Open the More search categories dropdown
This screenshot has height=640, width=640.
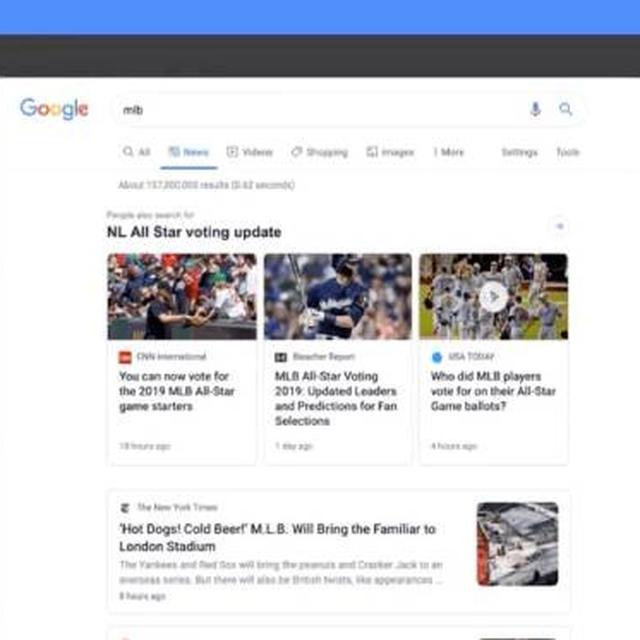click(x=449, y=152)
